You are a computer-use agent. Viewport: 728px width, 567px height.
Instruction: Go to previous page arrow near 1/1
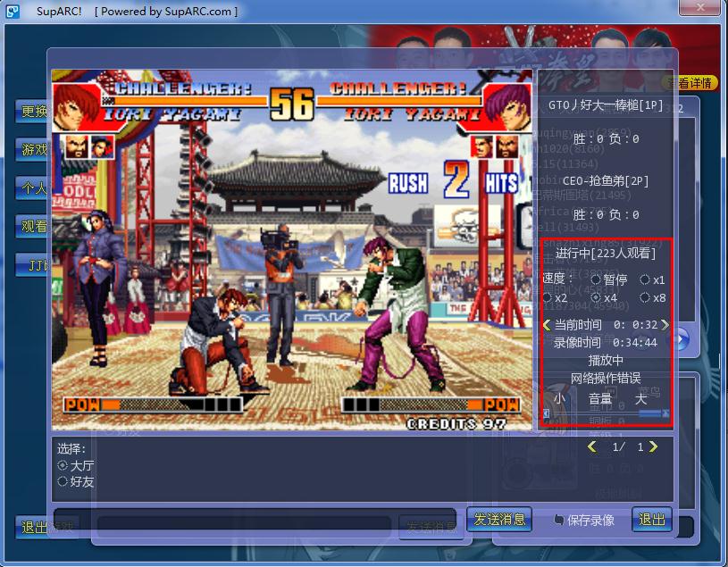(592, 446)
